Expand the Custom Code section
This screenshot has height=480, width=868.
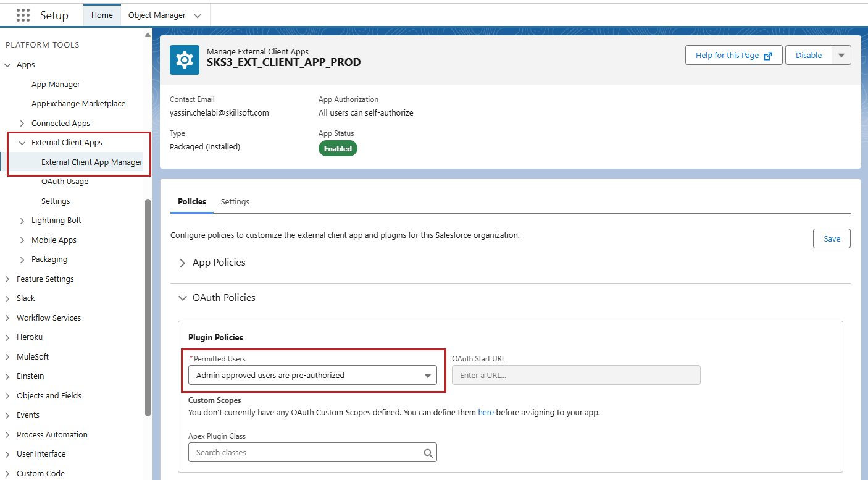tap(7, 474)
